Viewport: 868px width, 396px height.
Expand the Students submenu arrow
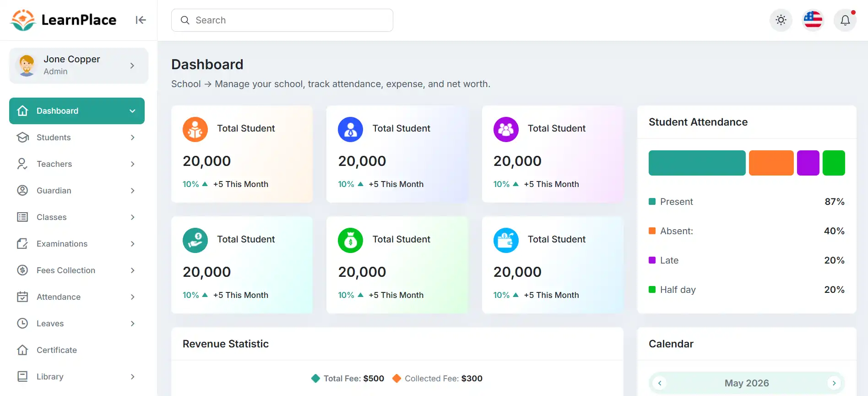click(132, 137)
